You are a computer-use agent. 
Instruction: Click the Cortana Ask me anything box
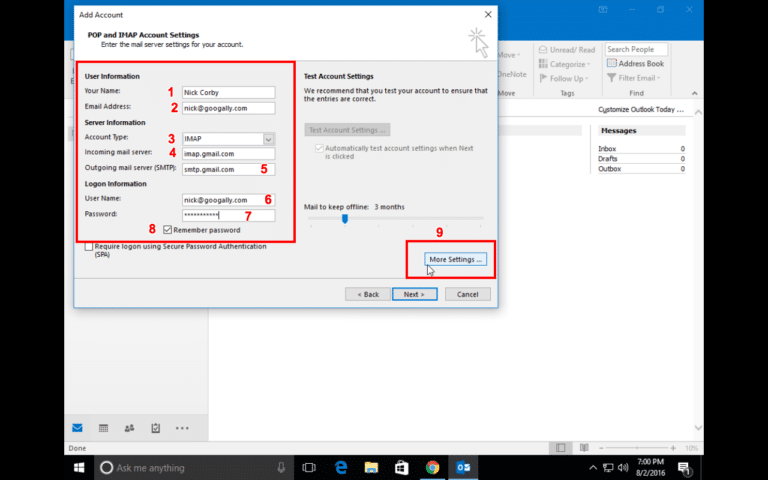(x=192, y=468)
